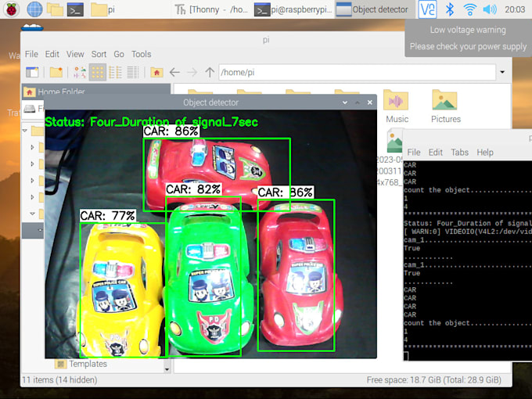Click the Status: Four_Duration_of_signal_7sec text
532x399 pixels.
(151, 122)
